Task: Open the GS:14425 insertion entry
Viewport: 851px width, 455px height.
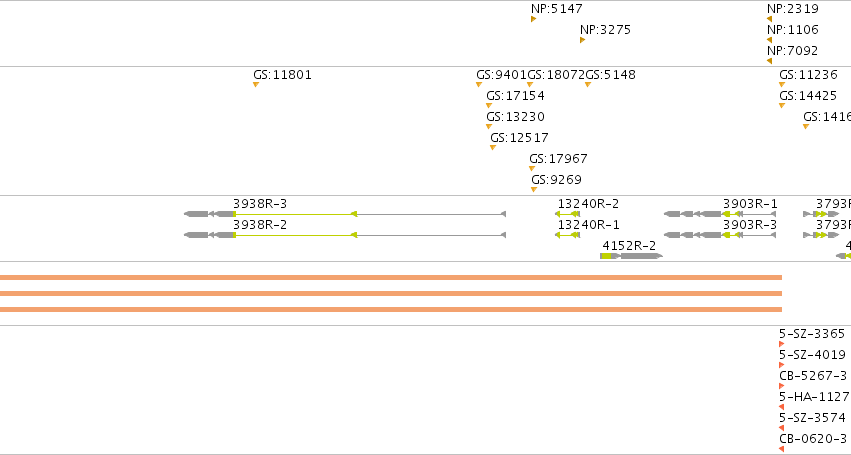Action: click(x=808, y=96)
